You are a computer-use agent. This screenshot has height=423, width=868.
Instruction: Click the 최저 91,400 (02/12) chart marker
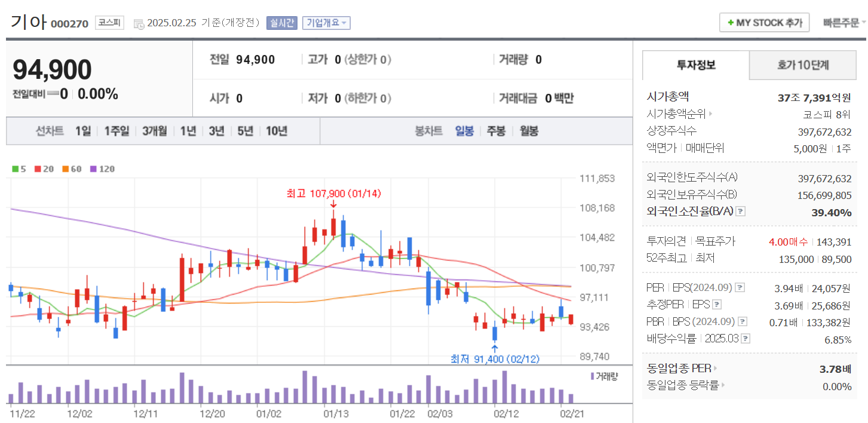[x=495, y=359]
